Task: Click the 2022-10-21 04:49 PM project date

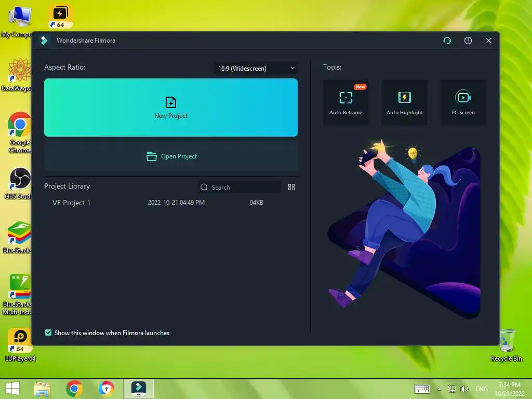Action: (x=176, y=203)
